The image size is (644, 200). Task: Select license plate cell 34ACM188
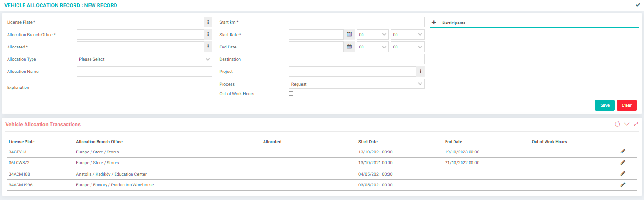pos(19,174)
